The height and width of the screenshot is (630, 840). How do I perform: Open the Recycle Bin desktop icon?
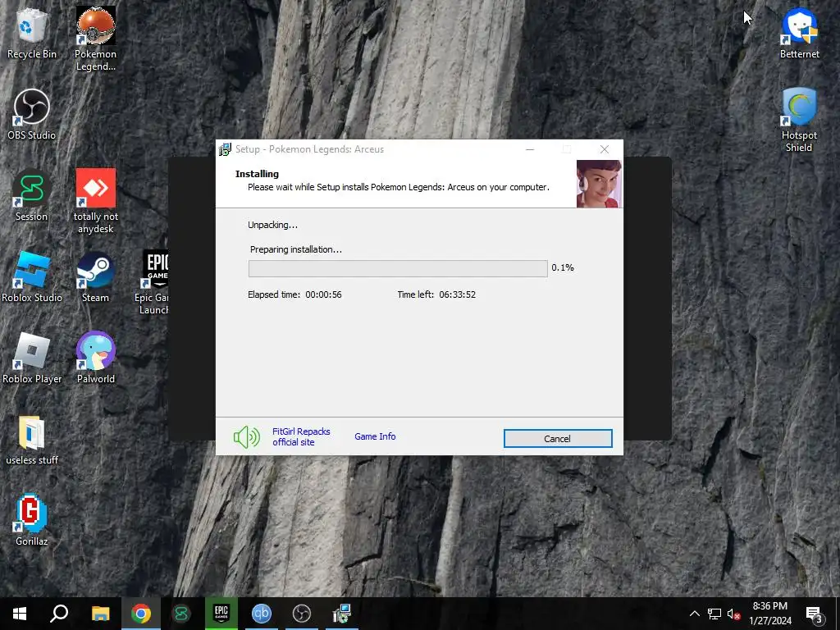point(32,33)
